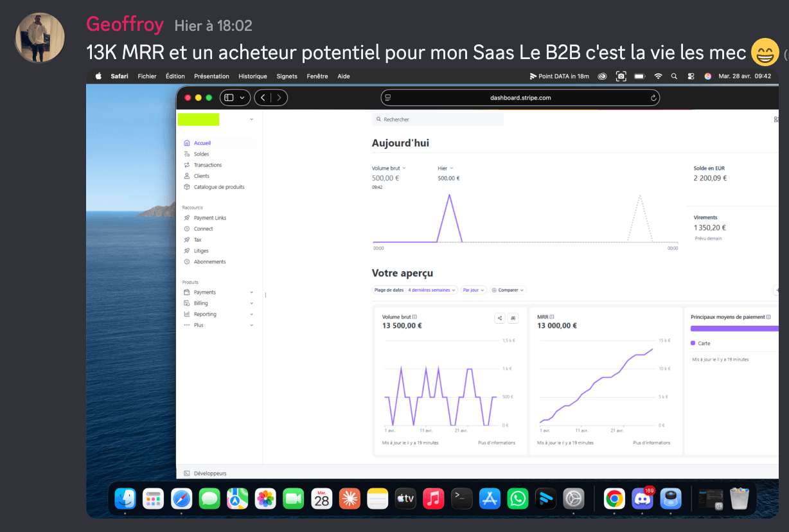
Task: Go forward with Safari forward arrow
Action: [x=279, y=98]
